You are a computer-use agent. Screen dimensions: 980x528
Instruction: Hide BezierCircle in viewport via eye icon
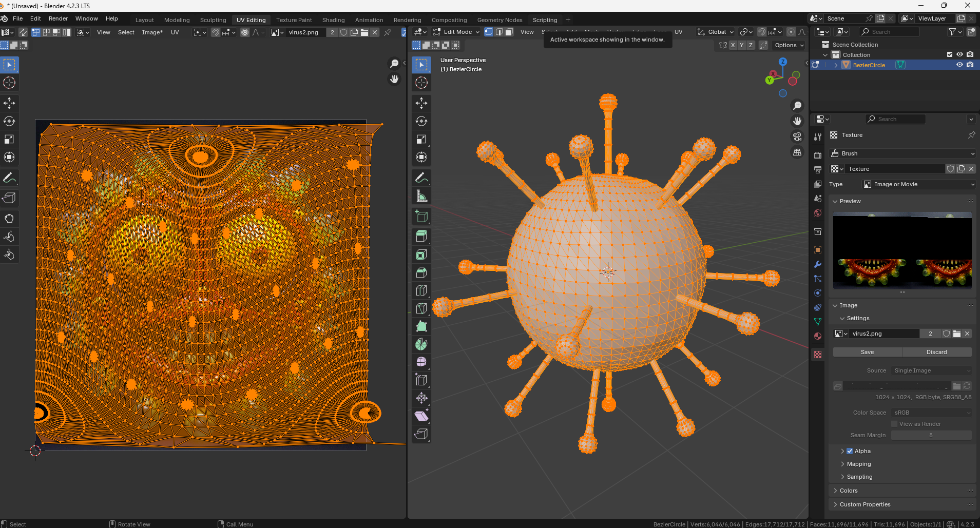[x=959, y=65]
